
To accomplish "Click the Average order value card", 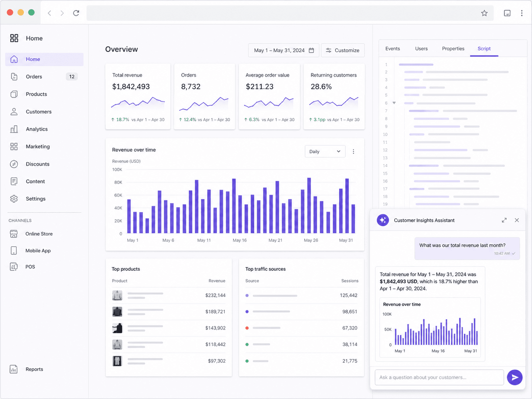I will click(x=269, y=97).
